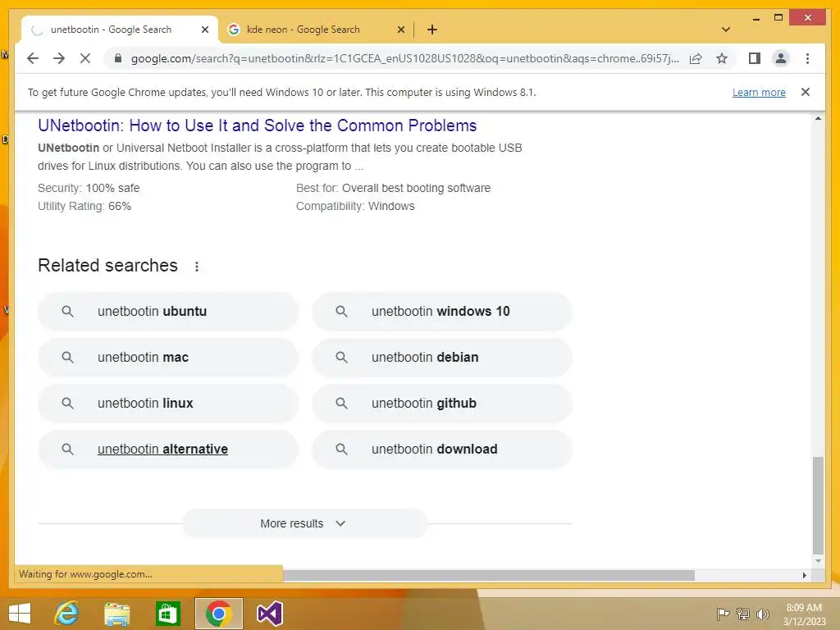Image resolution: width=840 pixels, height=630 pixels.
Task: Bookmark this page with the star icon
Action: click(722, 58)
